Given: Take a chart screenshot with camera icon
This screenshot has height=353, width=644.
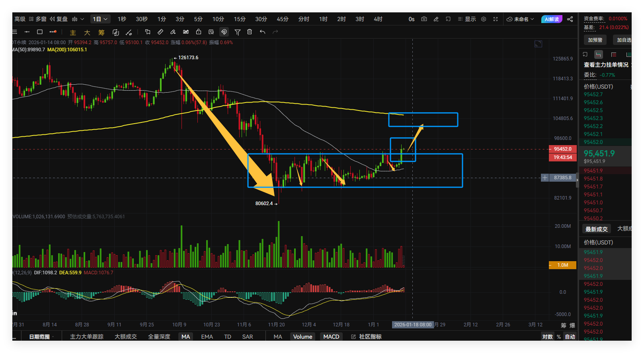Looking at the screenshot, I should 424,19.
